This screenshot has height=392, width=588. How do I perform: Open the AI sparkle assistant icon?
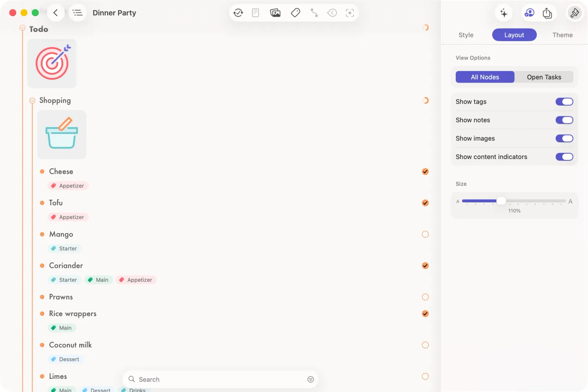pyautogui.click(x=504, y=13)
